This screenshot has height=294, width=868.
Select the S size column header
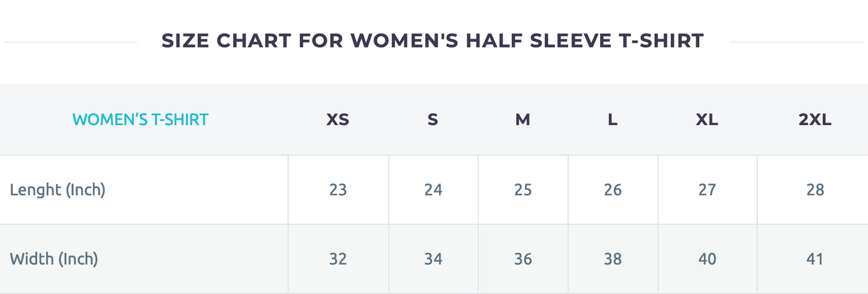click(432, 120)
